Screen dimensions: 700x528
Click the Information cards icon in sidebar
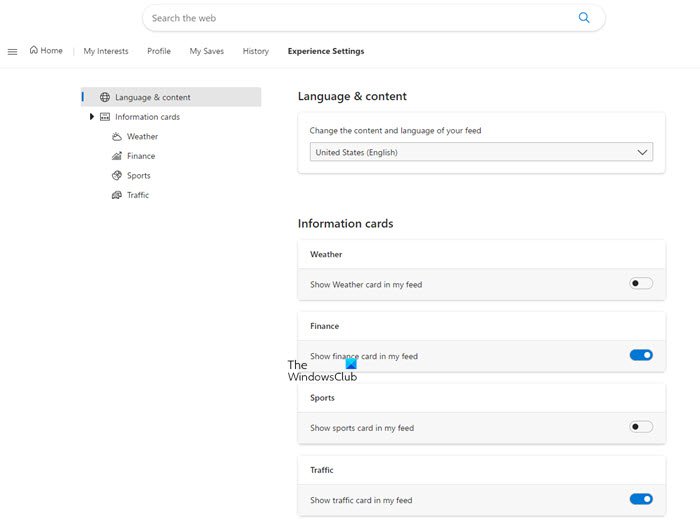coord(105,117)
